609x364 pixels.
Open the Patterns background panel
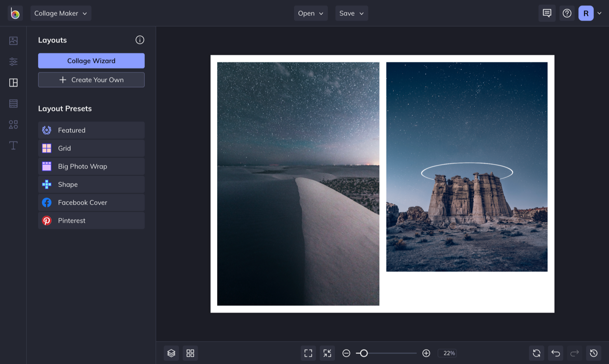(x=13, y=103)
